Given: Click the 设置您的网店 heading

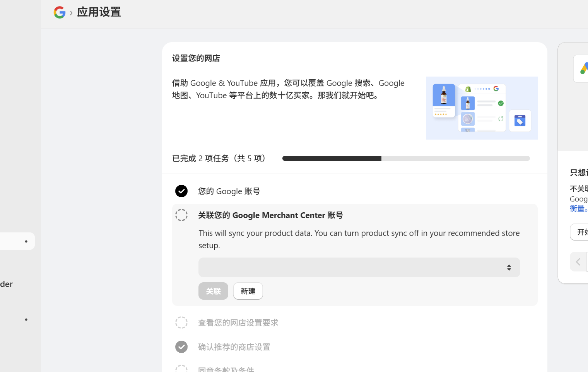Looking at the screenshot, I should click(196, 58).
